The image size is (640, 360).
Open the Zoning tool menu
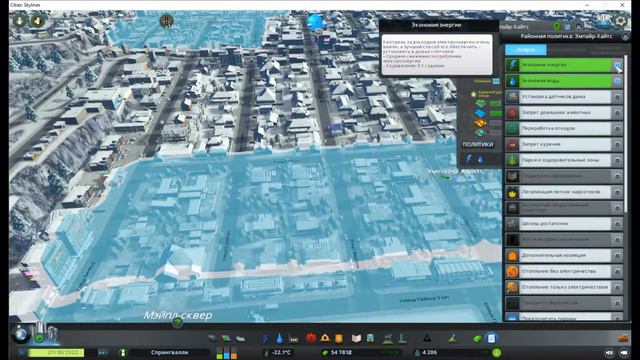(226, 338)
